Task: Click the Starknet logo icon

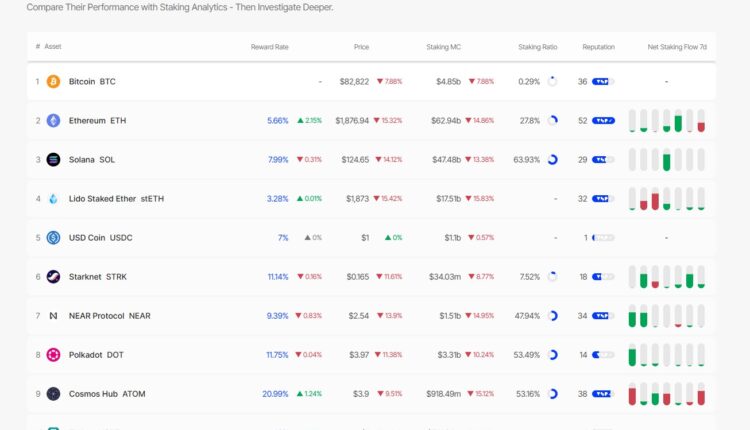Action: coord(53,276)
